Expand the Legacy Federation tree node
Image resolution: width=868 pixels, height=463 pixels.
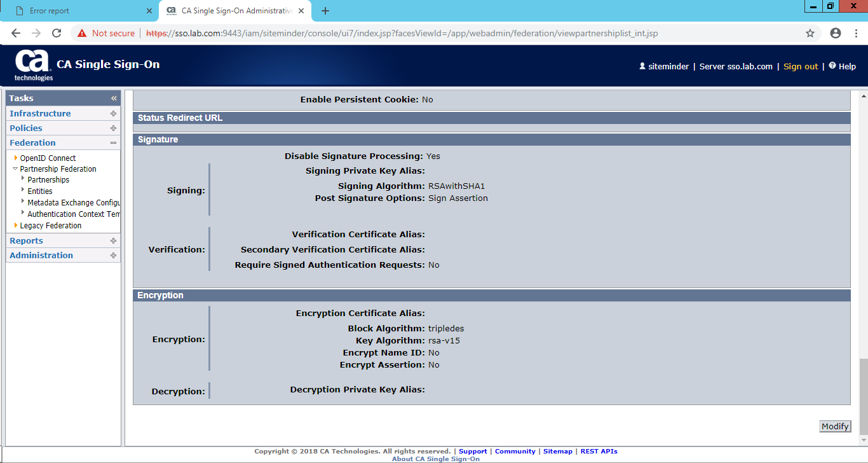coord(16,225)
